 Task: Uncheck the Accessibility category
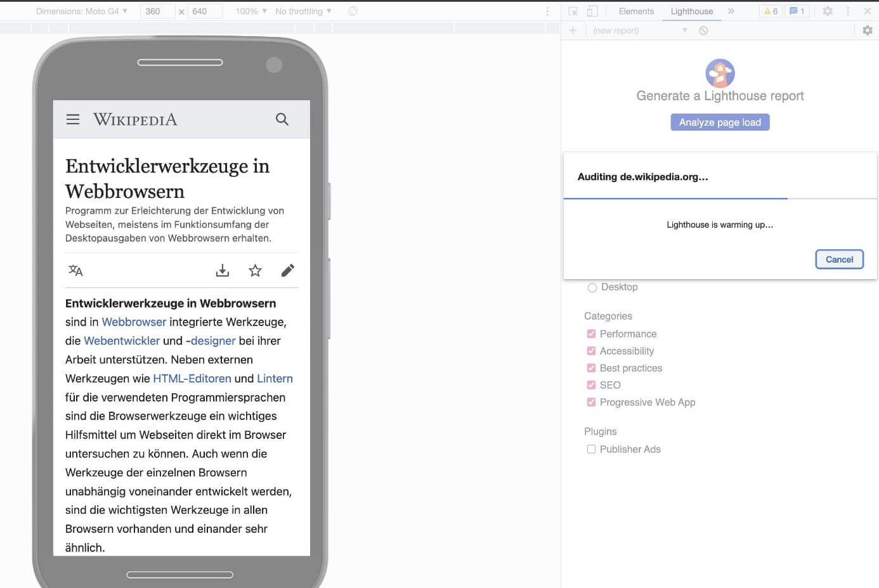coord(591,351)
